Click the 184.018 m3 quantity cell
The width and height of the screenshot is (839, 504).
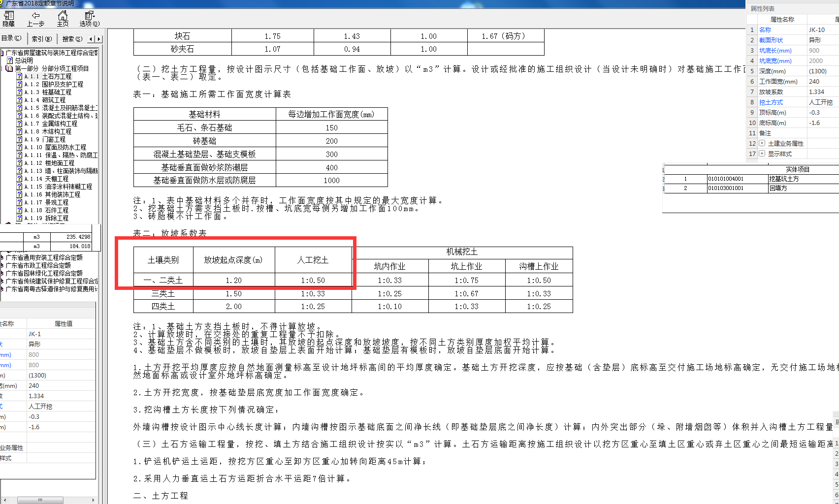coord(70,246)
